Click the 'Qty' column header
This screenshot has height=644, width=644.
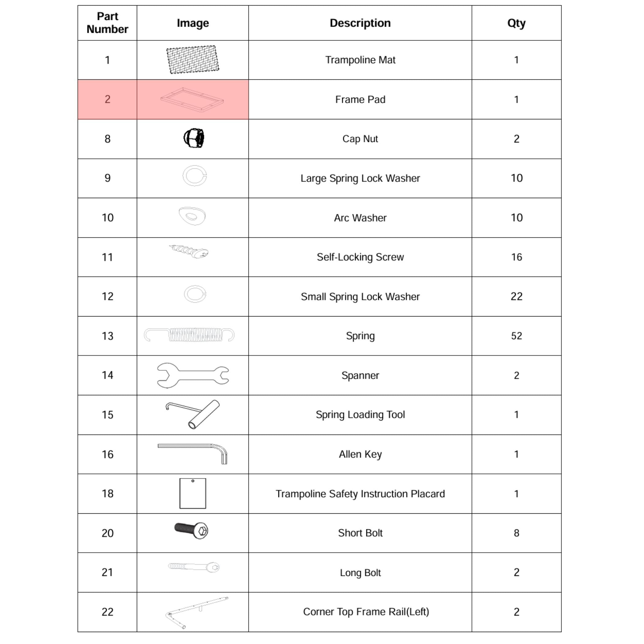pyautogui.click(x=516, y=23)
